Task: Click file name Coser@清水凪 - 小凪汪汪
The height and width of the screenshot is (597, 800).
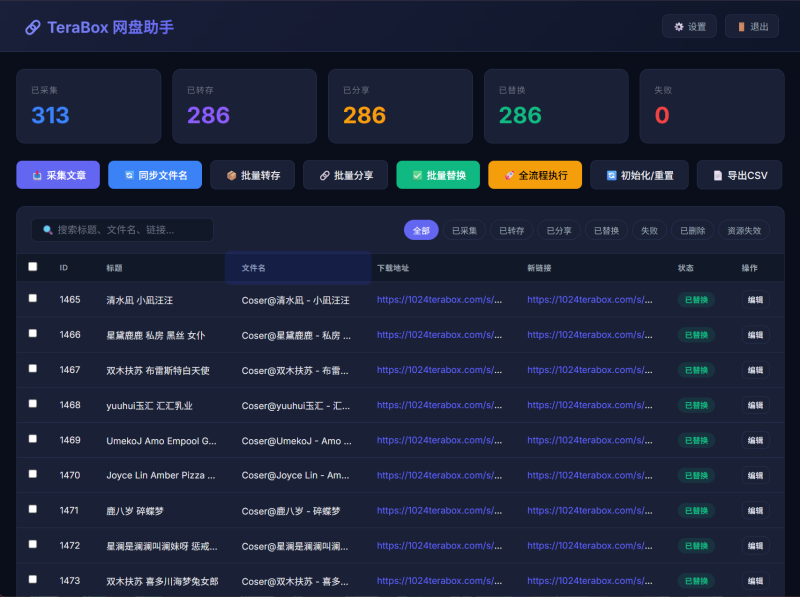Action: tap(295, 300)
